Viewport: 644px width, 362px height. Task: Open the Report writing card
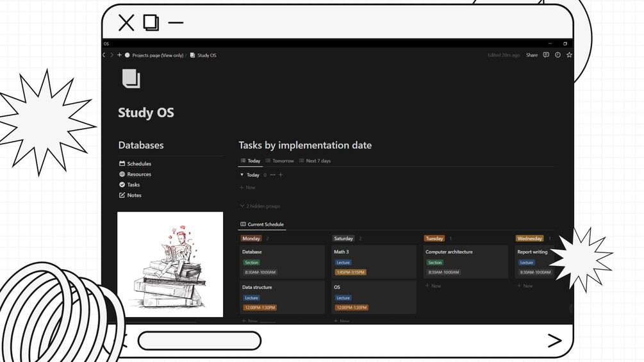click(535, 261)
